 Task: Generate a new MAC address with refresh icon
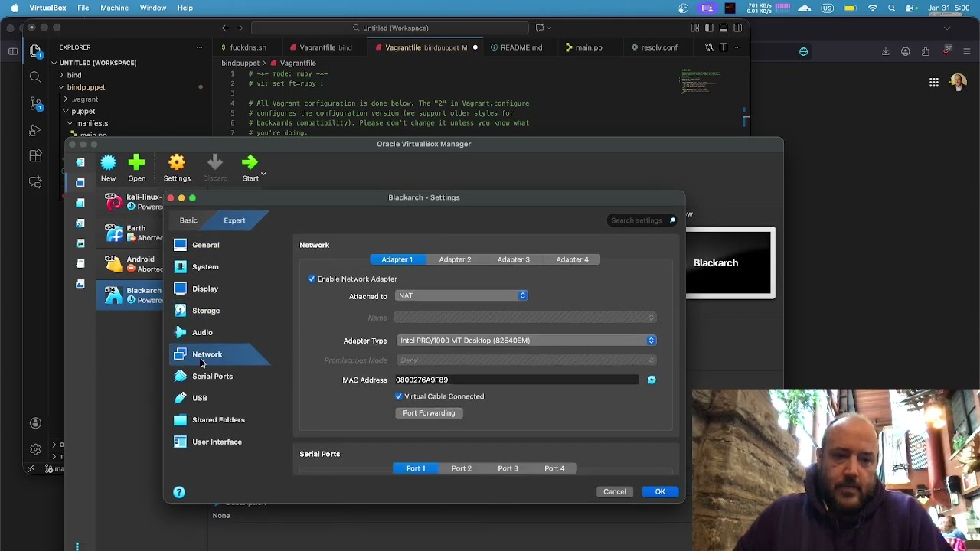click(x=652, y=380)
